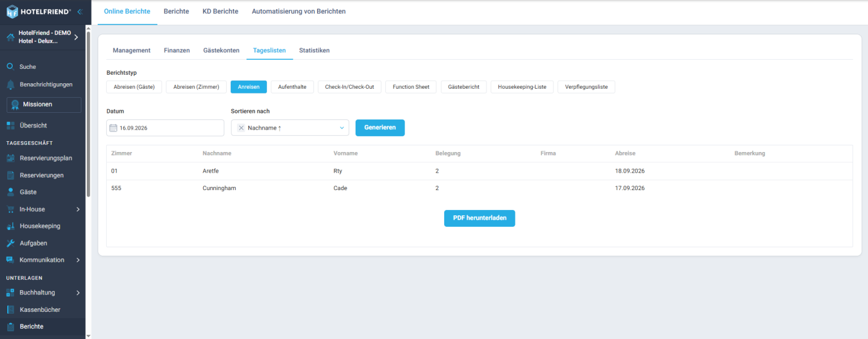Select the Finanzen sub-tab

pos(177,50)
